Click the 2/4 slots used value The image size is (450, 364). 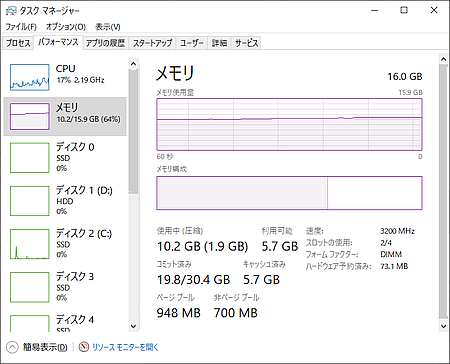[386, 243]
